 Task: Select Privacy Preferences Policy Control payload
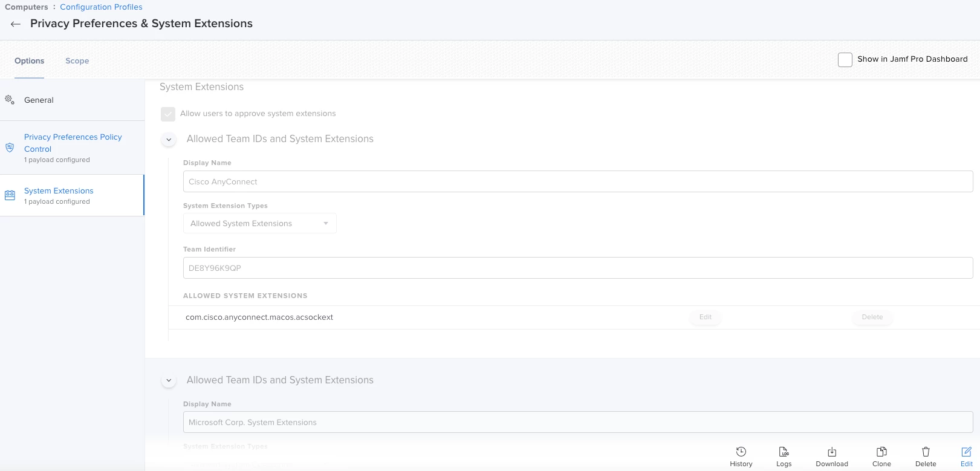click(72, 148)
